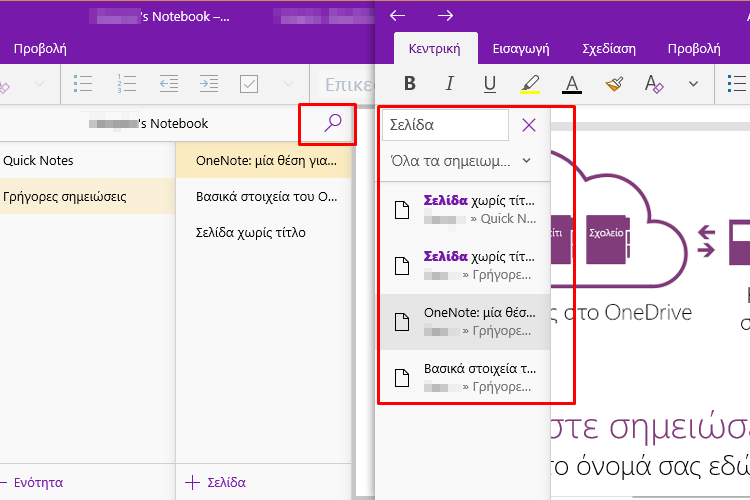The width and height of the screenshot is (750, 500).
Task: Switch to the Σχεδίαση tab
Action: tap(609, 48)
